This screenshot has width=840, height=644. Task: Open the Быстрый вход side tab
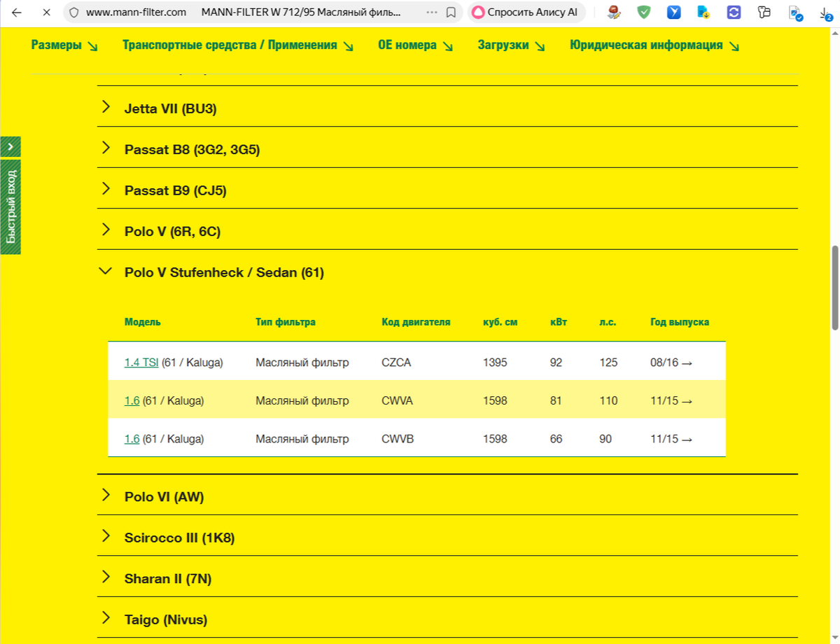tap(10, 206)
